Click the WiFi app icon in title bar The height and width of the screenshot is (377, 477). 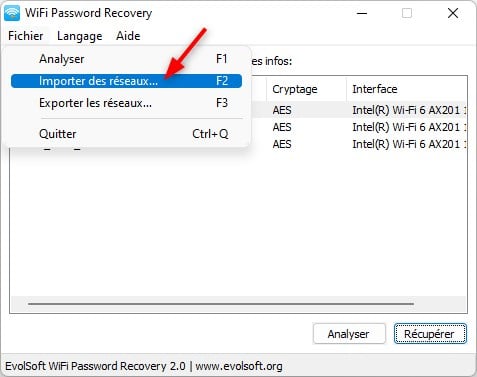point(12,13)
